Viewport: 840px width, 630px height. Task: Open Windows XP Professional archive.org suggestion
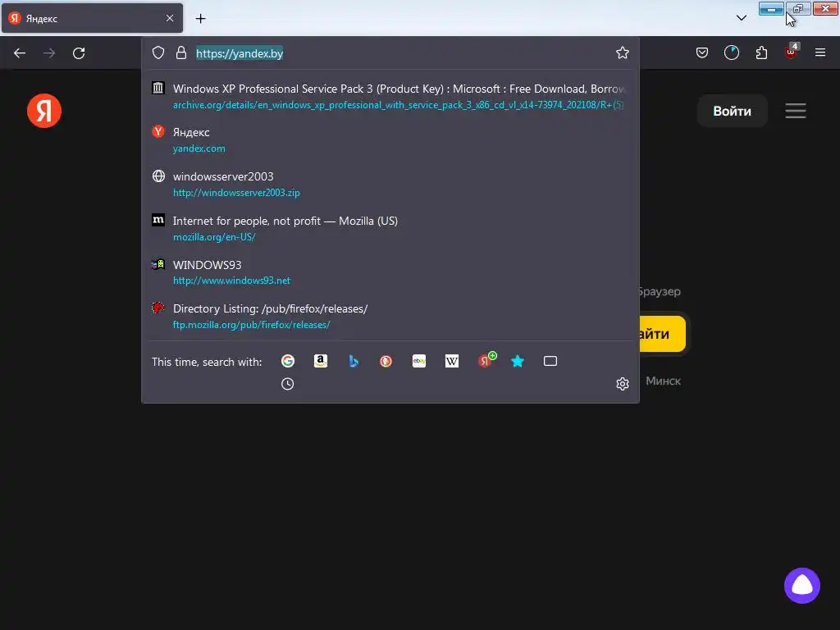click(390, 97)
